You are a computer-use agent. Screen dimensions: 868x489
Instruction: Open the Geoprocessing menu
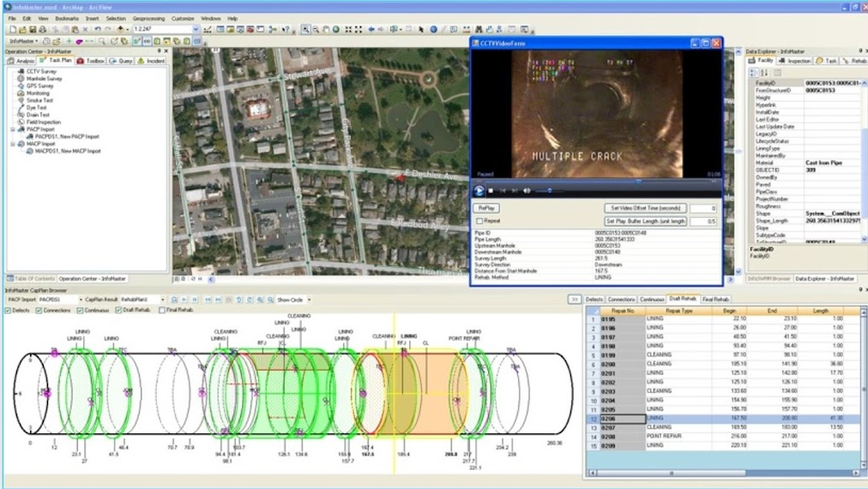click(148, 18)
